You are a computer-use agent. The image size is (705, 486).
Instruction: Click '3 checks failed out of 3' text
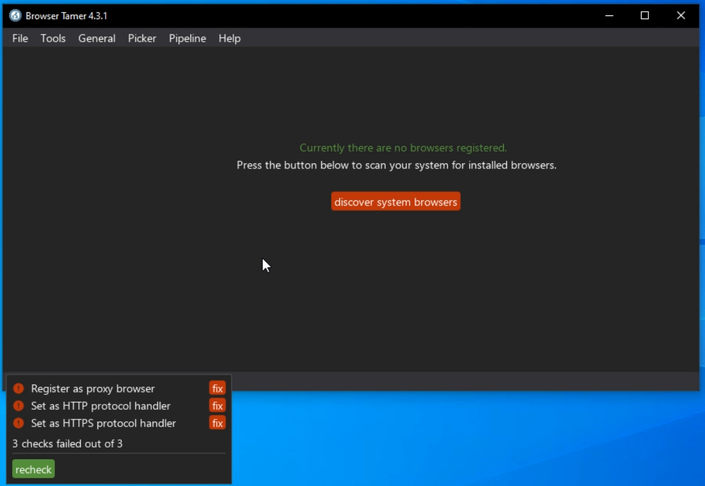coord(67,444)
